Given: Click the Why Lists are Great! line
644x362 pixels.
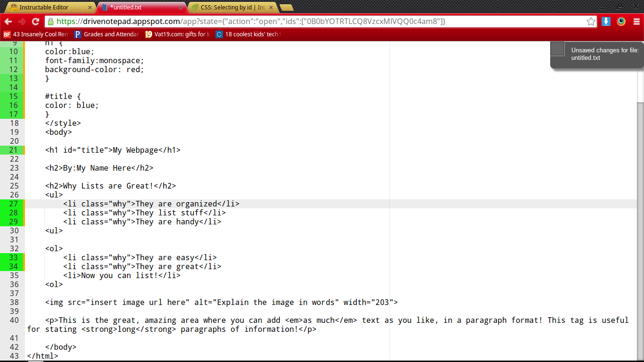Looking at the screenshot, I should [110, 186].
